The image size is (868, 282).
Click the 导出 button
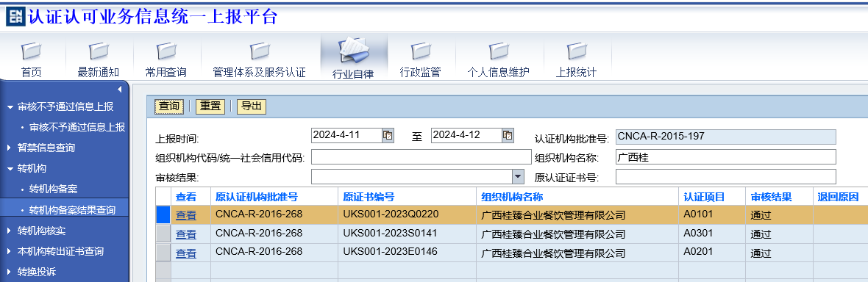pos(252,106)
